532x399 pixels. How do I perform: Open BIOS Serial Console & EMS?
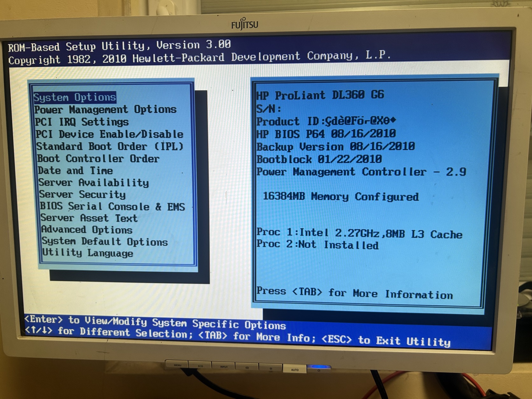[x=112, y=206]
